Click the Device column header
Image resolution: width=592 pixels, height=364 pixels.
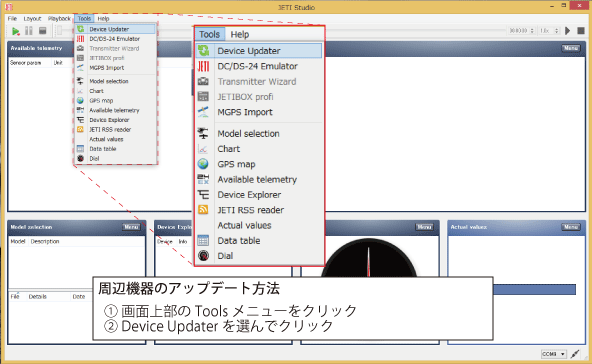(165, 241)
